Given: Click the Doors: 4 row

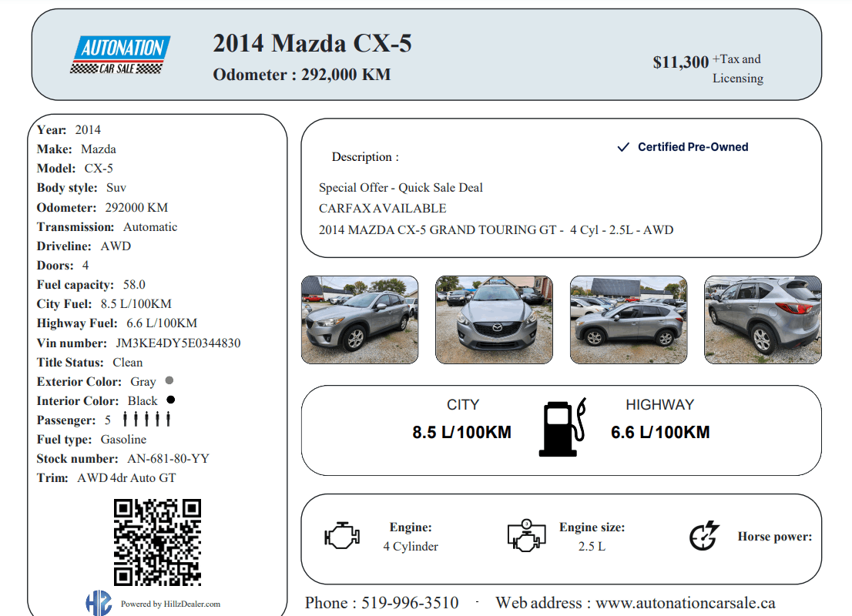Looking at the screenshot, I should pyautogui.click(x=62, y=266).
